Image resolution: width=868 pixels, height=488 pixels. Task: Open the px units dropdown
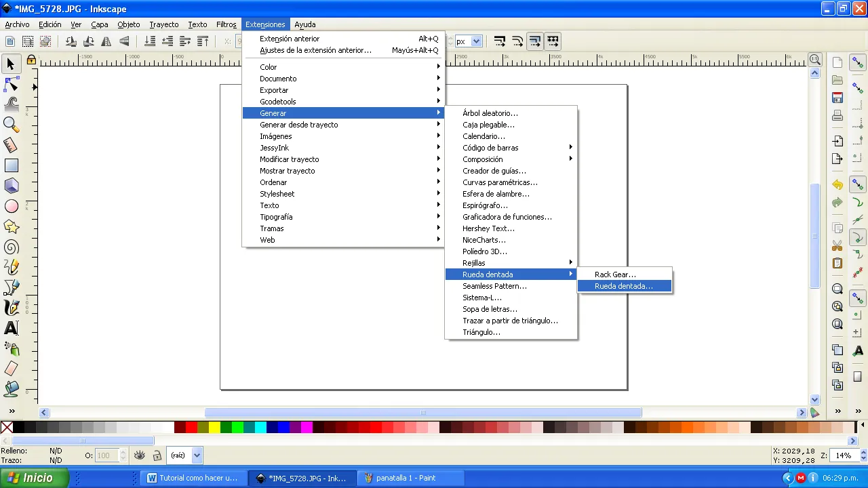468,41
